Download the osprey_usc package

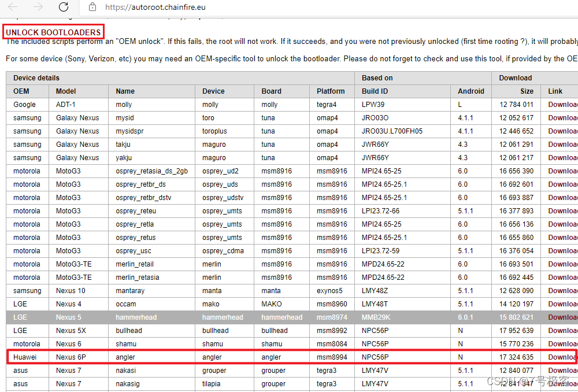pos(563,250)
